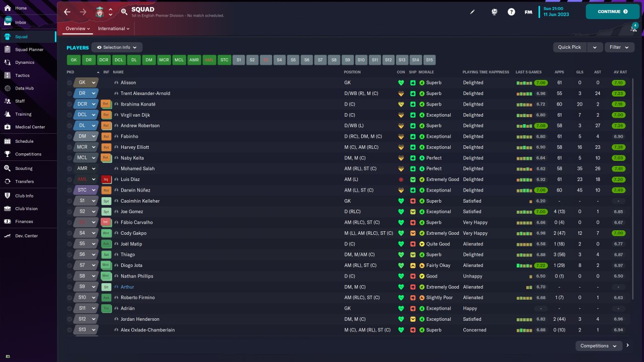Open S1 dropdown for Caoimhin Kelleher

pyautogui.click(x=85, y=201)
